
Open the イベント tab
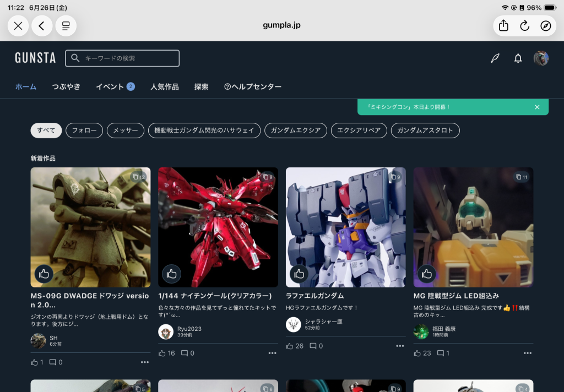point(115,86)
